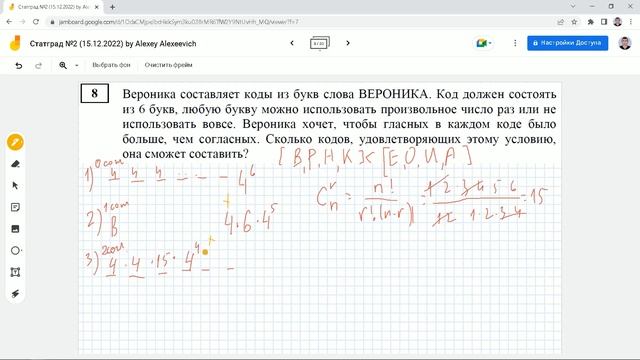Image resolution: width=640 pixels, height=360 pixels.
Task: Add a sticky note
Action: 15,207
